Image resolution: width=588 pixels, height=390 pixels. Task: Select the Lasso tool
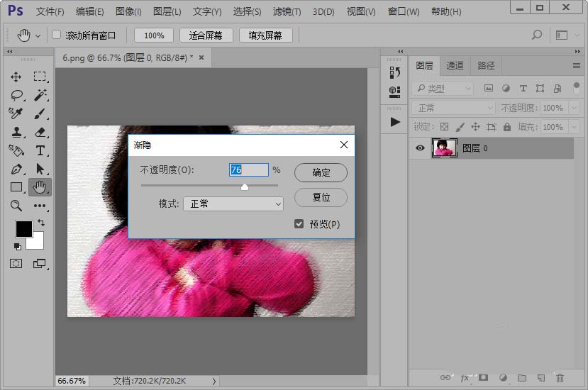[17, 95]
